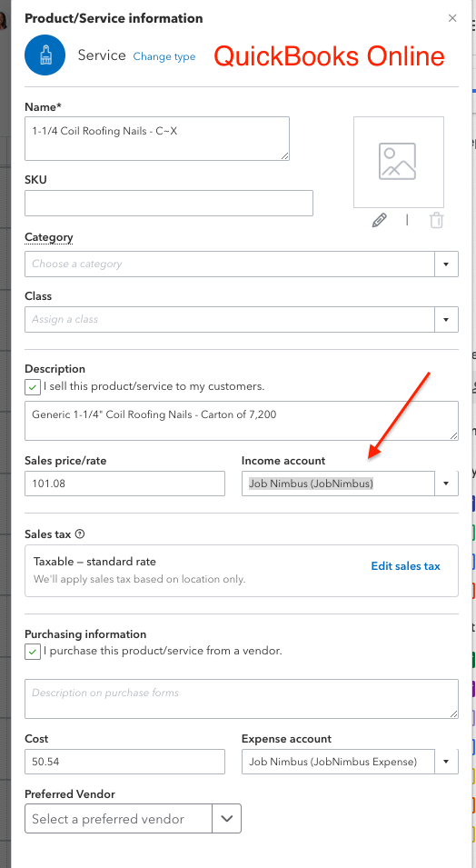Viewport: 476px width, 868px height.
Task: Click the pencil icon to edit image
Action: pyautogui.click(x=379, y=220)
